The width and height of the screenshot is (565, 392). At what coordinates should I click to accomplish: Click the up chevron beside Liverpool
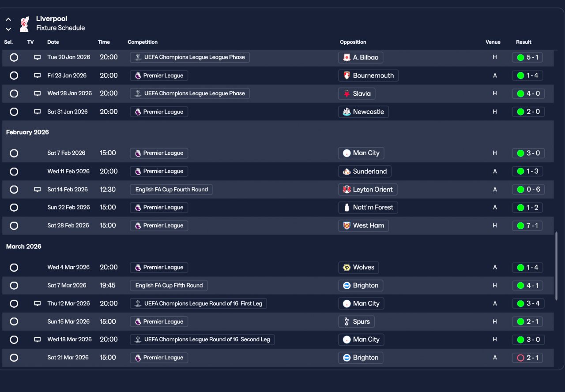click(8, 19)
